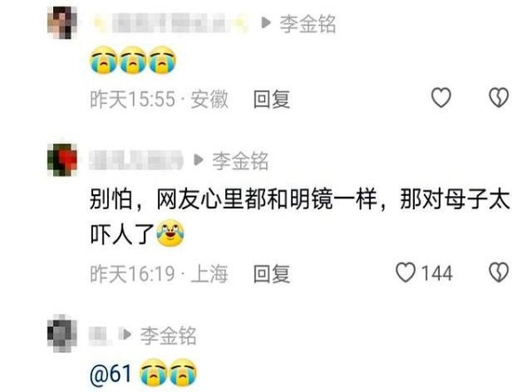Tap the reply arrow in the second comment header
The width and height of the screenshot is (532, 392).
tap(199, 160)
